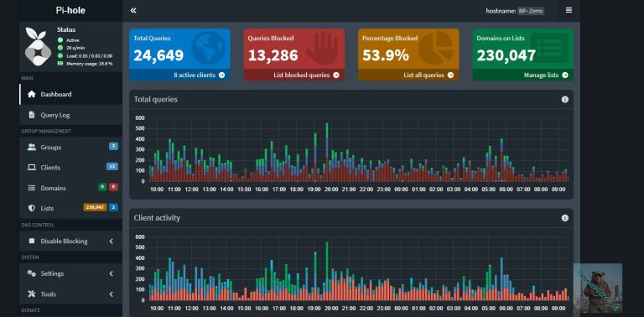This screenshot has width=644, height=317.
Task: Collapse sidebar with double-chevron icon
Action: coord(133,11)
